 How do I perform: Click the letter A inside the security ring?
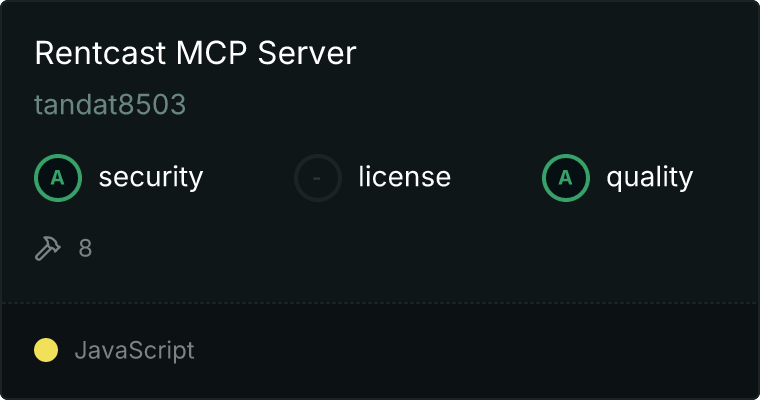(x=58, y=178)
